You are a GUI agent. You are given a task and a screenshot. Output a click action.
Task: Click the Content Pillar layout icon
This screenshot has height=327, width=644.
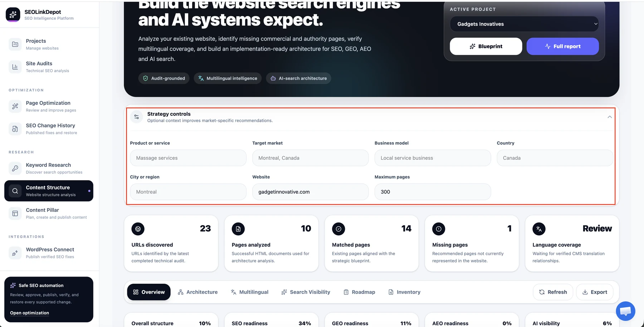pos(15,213)
